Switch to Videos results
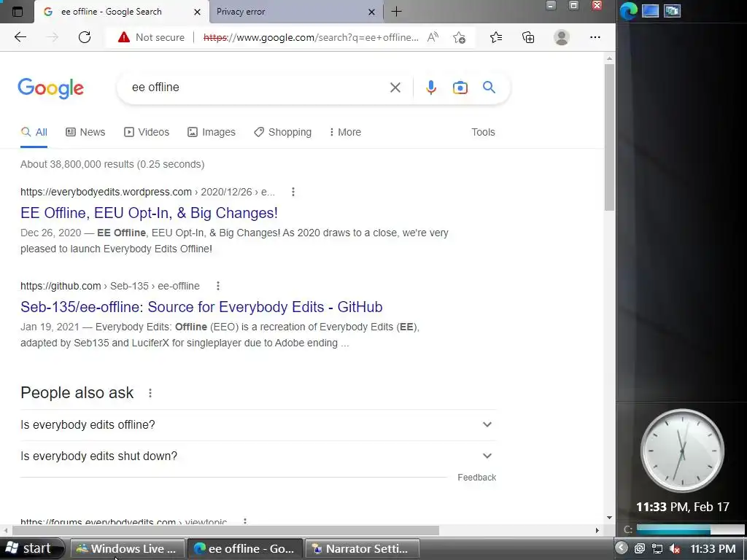The height and width of the screenshot is (560, 747). [x=146, y=133]
